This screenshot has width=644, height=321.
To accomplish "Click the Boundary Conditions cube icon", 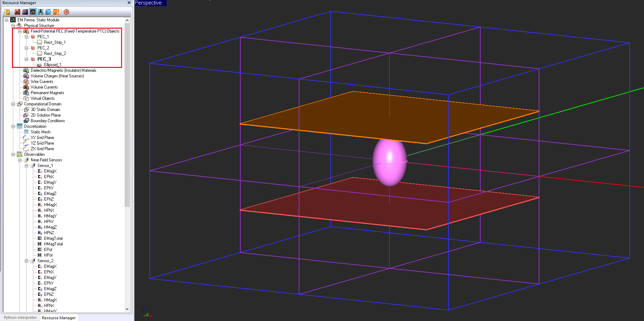I will point(26,121).
